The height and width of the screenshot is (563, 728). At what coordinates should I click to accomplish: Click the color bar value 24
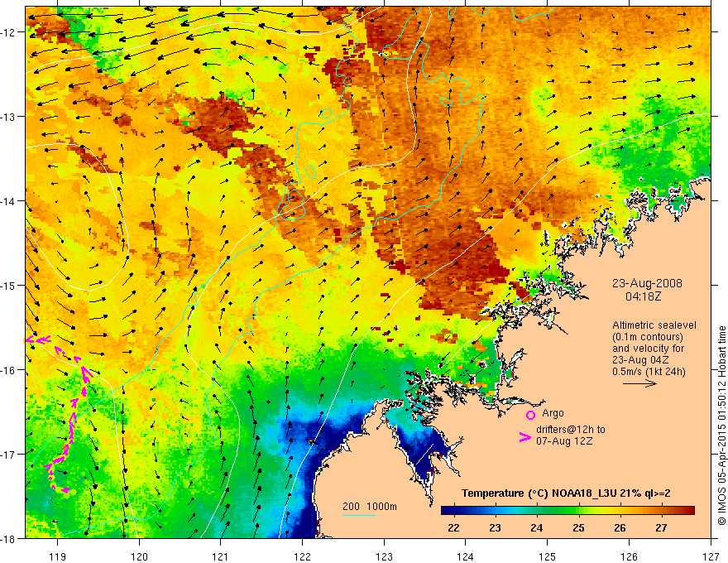[x=537, y=528]
